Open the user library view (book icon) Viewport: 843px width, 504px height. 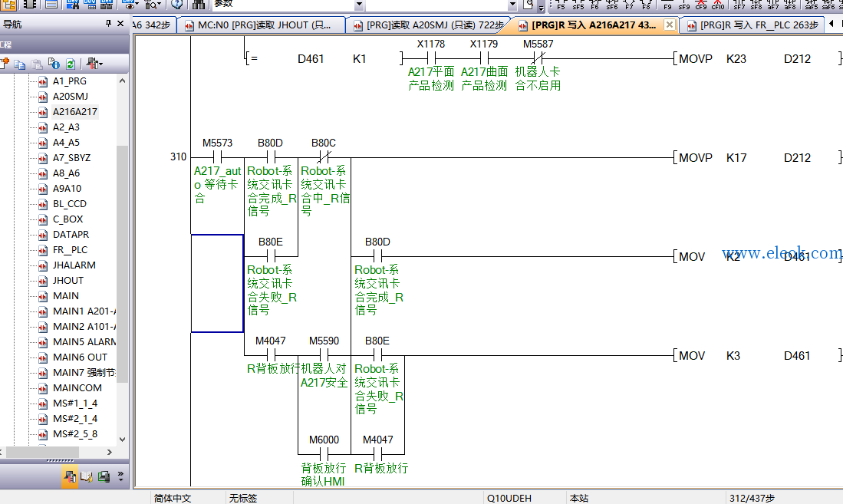(87, 476)
